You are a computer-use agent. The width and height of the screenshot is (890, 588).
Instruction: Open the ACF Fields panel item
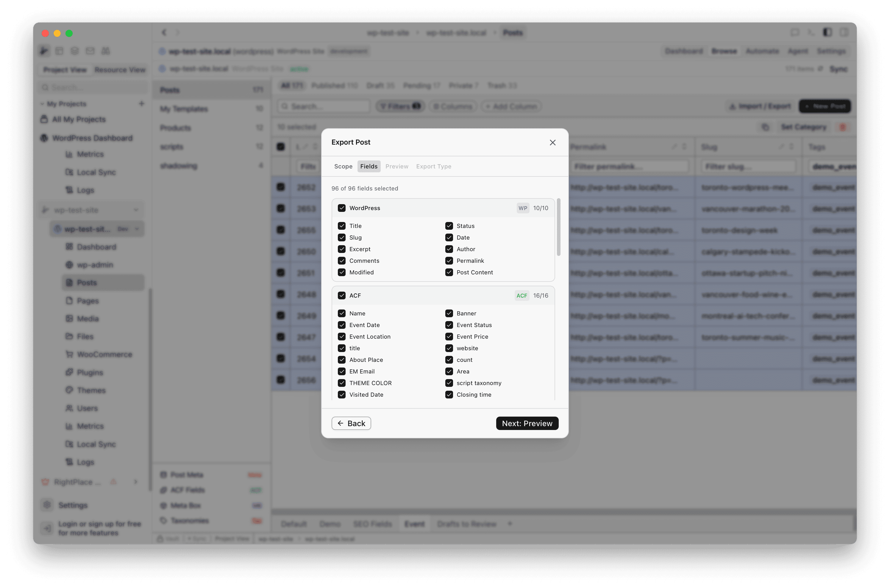212,490
